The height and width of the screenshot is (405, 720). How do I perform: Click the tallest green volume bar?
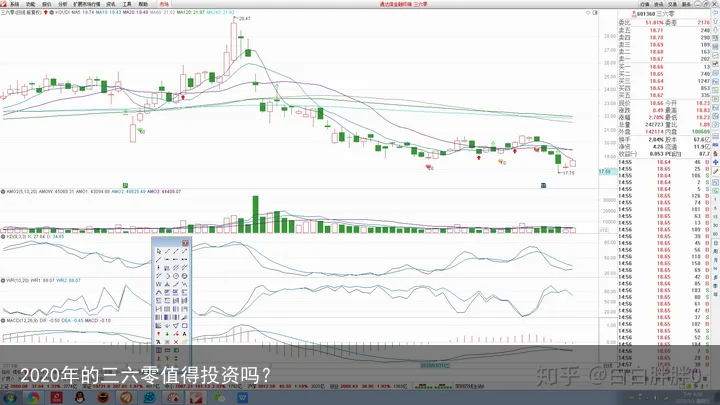click(x=255, y=214)
